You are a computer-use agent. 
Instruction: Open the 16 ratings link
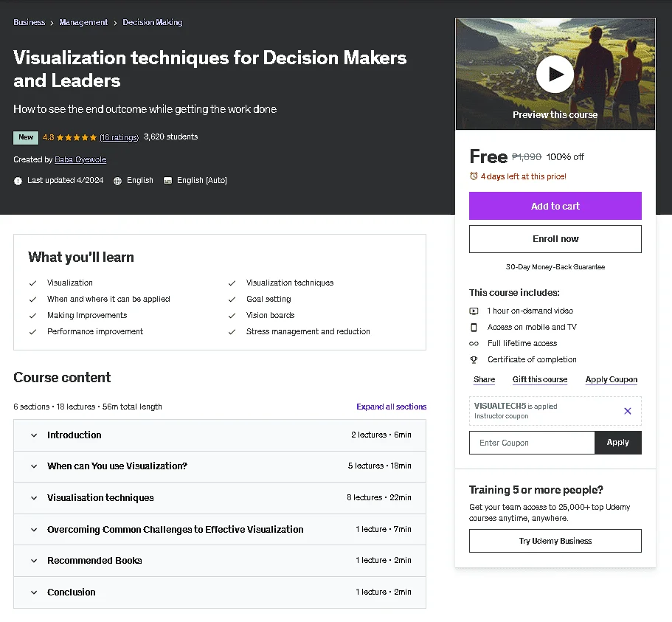coord(119,137)
